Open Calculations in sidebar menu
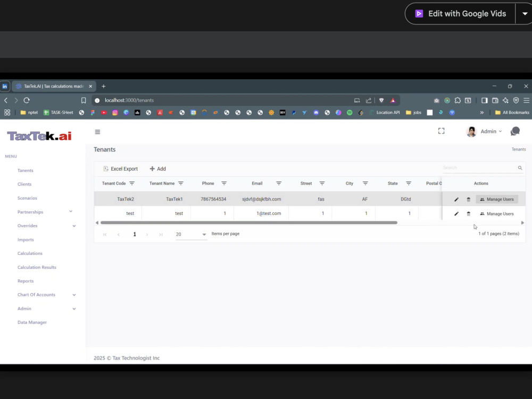The width and height of the screenshot is (532, 399). [x=30, y=253]
